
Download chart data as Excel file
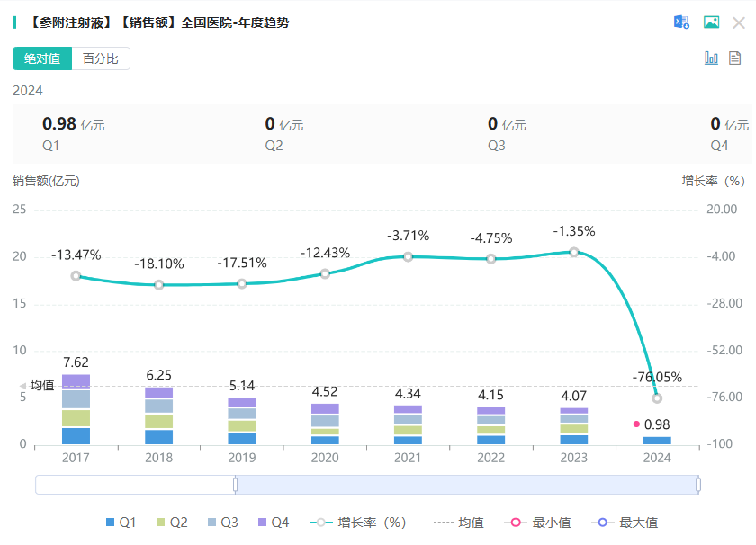682,22
